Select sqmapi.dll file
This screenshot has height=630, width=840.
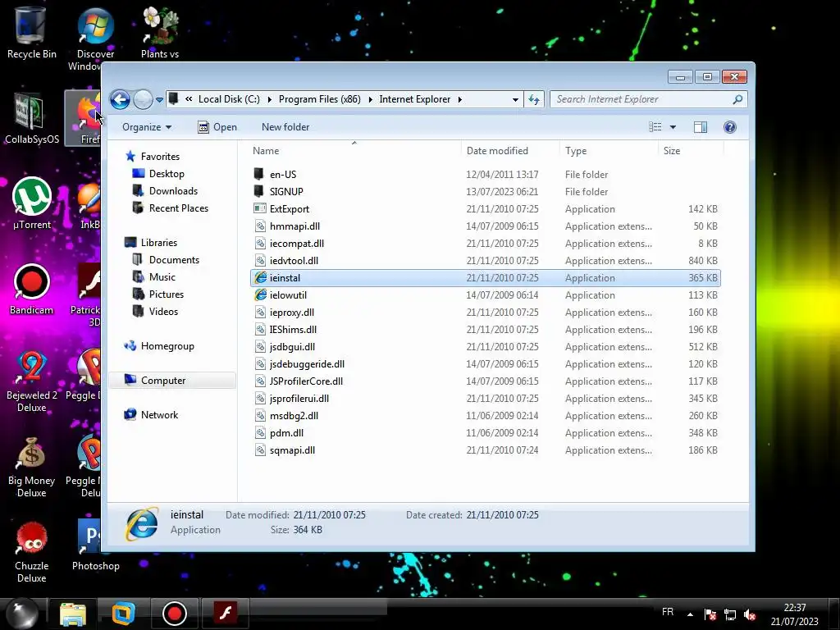click(486, 450)
